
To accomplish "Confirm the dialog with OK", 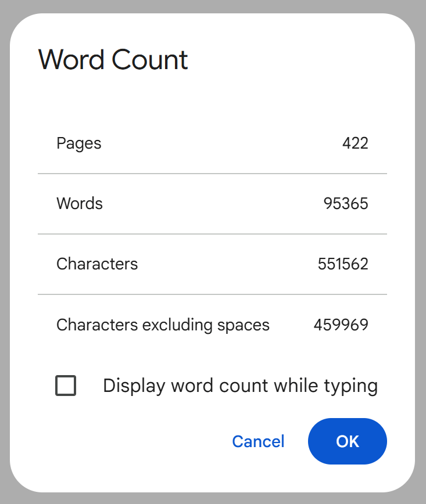I will [347, 441].
